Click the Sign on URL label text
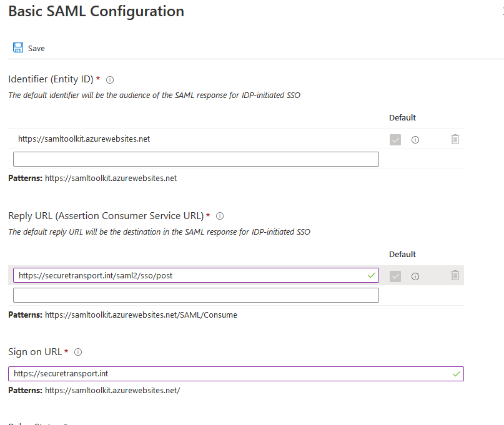The height and width of the screenshot is (425, 504). [35, 352]
